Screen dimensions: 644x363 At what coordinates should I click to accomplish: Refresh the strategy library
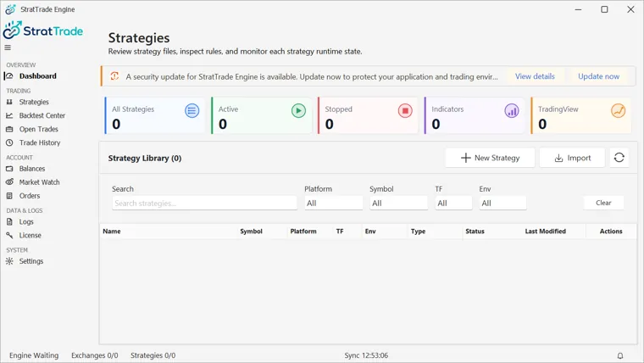[x=619, y=158]
